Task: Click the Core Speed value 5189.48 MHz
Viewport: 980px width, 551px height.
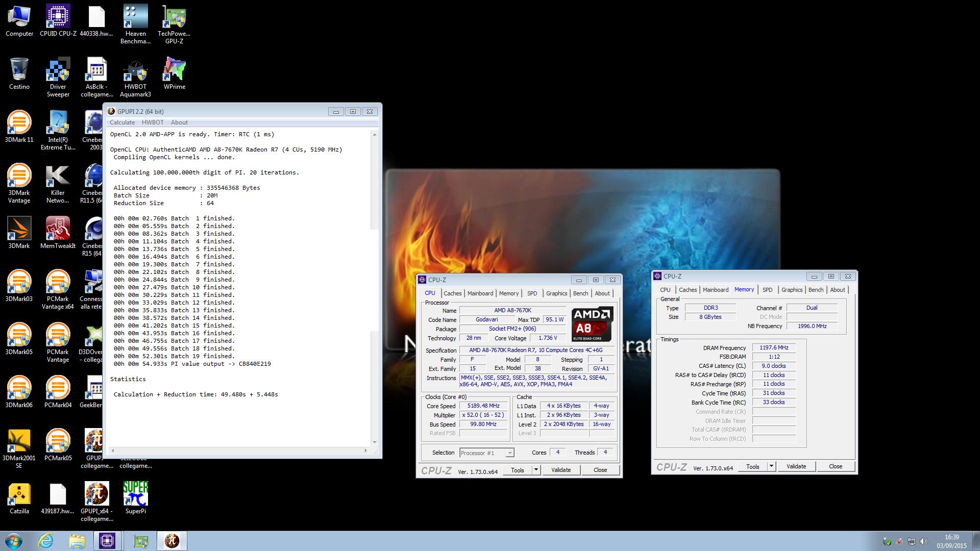Action: coord(483,406)
